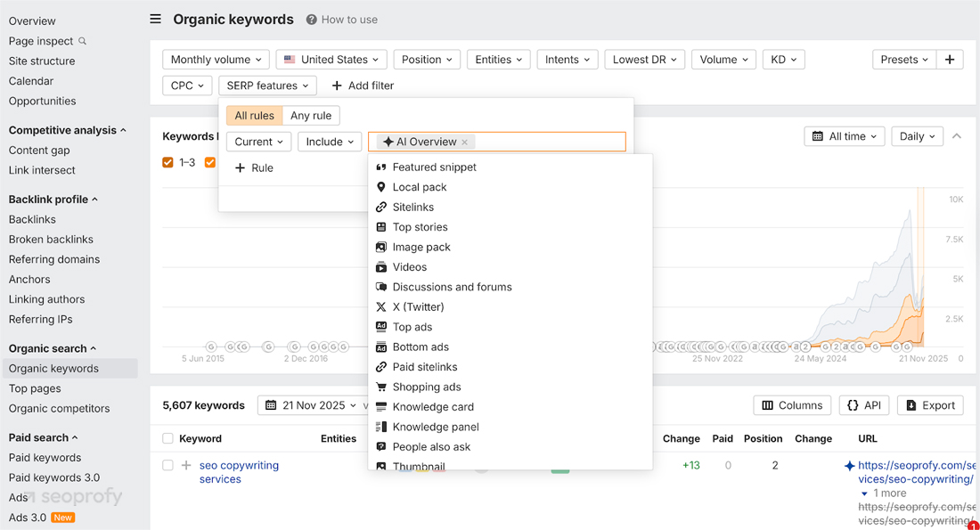Open the Monthly volume dropdown
Image resolution: width=980 pixels, height=530 pixels.
(216, 59)
